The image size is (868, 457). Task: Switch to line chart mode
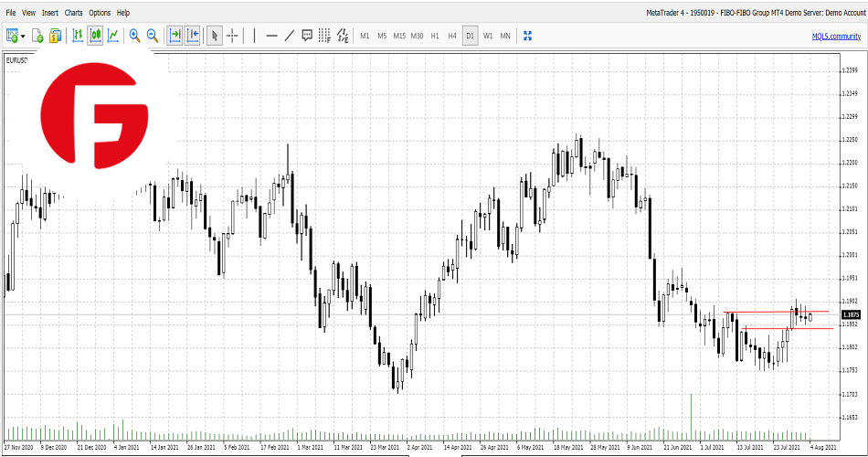(113, 36)
